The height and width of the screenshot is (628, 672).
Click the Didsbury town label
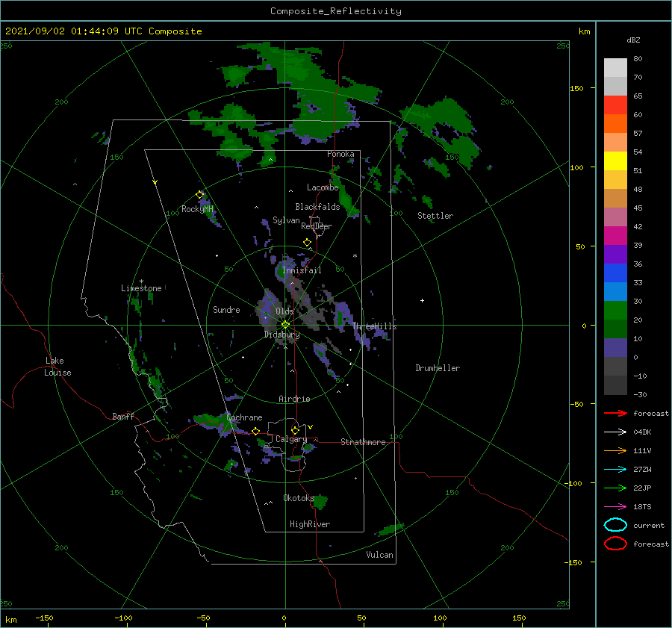(281, 335)
